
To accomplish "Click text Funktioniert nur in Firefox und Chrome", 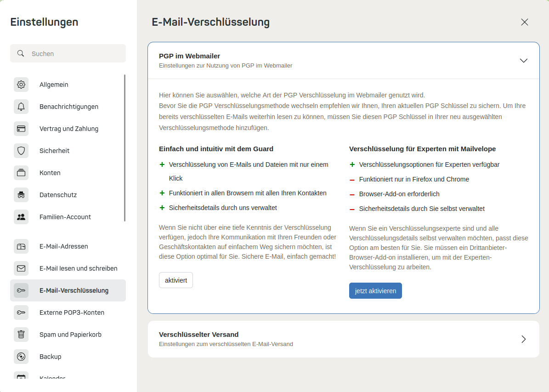I will pos(414,179).
